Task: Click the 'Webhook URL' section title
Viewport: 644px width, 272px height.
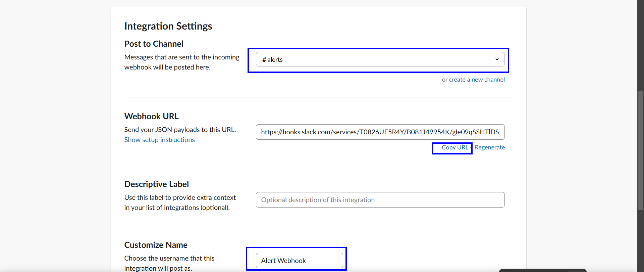Action: [x=151, y=117]
